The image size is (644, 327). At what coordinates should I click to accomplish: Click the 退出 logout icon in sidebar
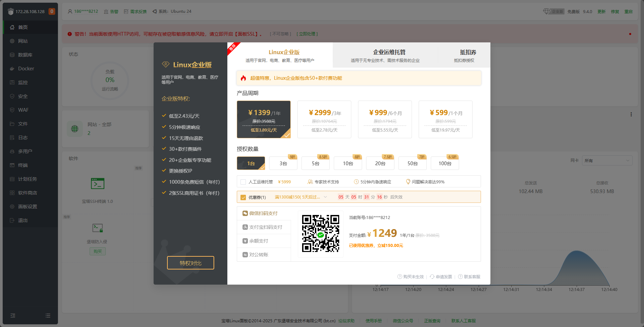(x=12, y=220)
